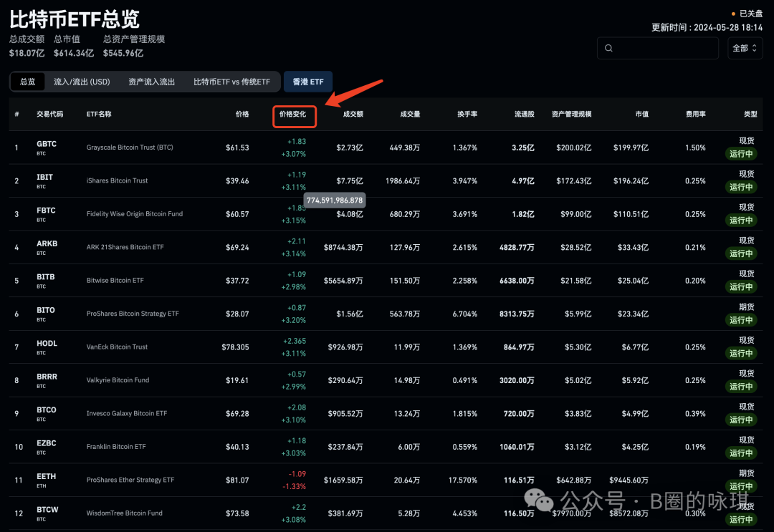
Task: Sort by 资产管理规模 column header
Action: pos(572,115)
